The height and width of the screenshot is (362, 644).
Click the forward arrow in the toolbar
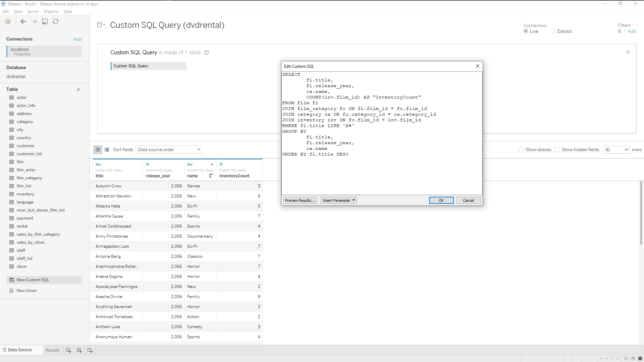[x=34, y=21]
